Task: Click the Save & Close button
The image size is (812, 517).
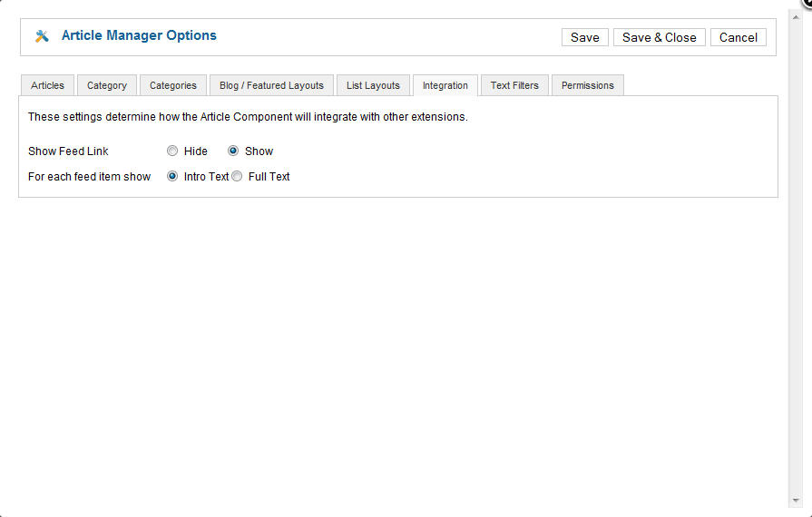Action: (659, 37)
